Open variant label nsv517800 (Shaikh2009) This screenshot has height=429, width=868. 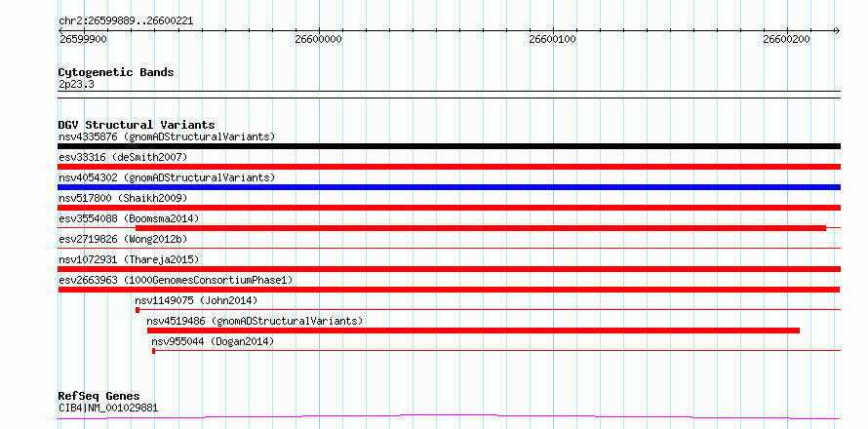123,198
